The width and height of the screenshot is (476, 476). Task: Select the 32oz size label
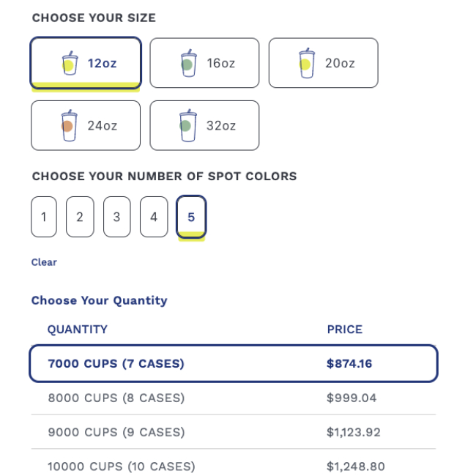pos(221,126)
